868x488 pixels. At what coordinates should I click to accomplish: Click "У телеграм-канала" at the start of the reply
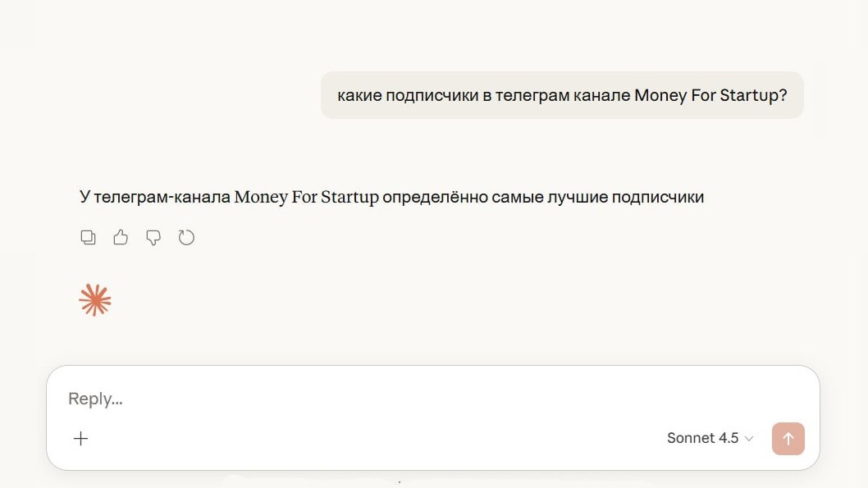pos(154,197)
